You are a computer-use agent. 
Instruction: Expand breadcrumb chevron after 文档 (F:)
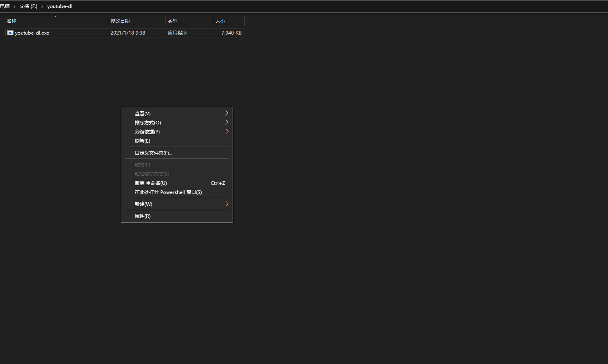pyautogui.click(x=42, y=6)
